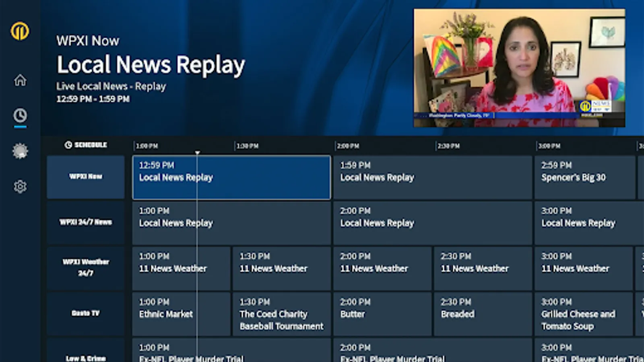Select 3:00 PM Ex-NFL Player Murder Trial
The width and height of the screenshot is (644, 362).
coord(589,350)
